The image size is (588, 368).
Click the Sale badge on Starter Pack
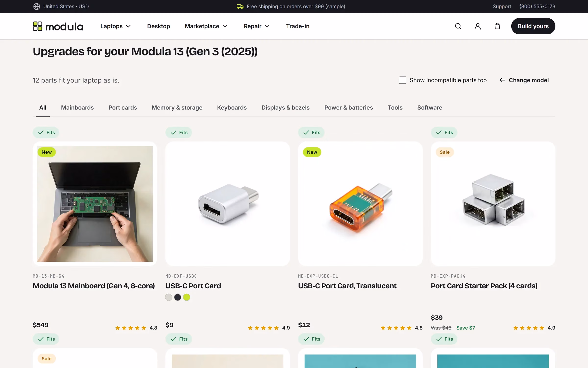(444, 152)
